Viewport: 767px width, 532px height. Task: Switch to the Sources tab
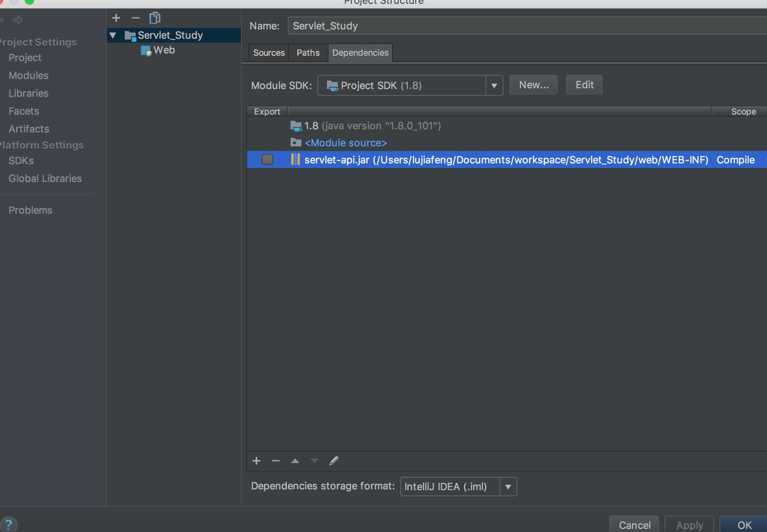269,53
